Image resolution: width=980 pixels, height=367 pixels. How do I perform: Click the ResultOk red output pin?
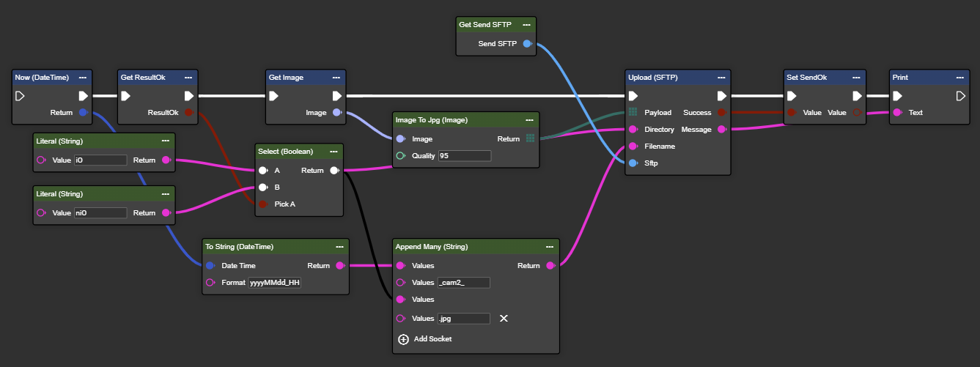point(188,113)
